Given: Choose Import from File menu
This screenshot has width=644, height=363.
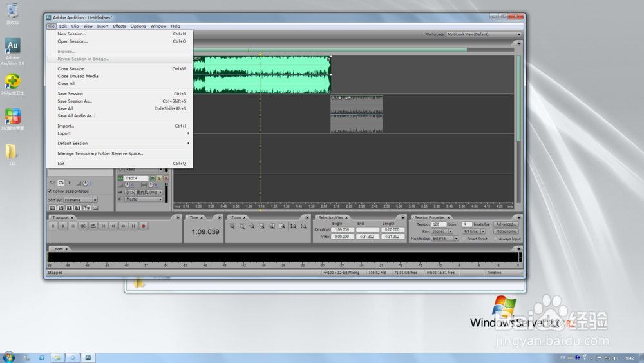Looking at the screenshot, I should [x=120, y=126].
